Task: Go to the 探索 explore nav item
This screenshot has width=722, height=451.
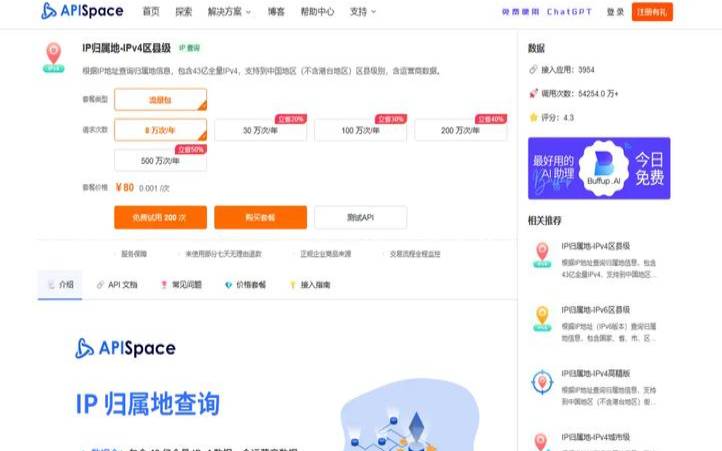Action: click(x=184, y=12)
